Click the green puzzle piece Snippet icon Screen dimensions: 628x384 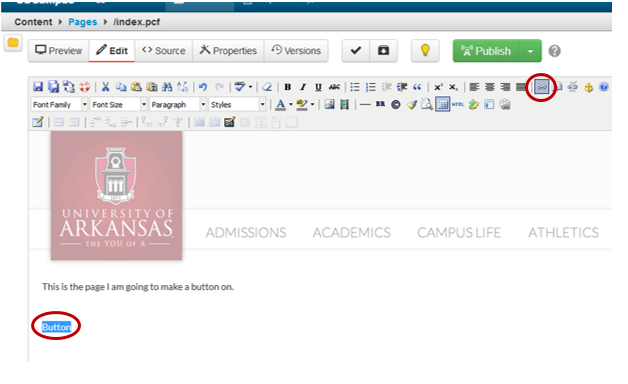pos(474,105)
